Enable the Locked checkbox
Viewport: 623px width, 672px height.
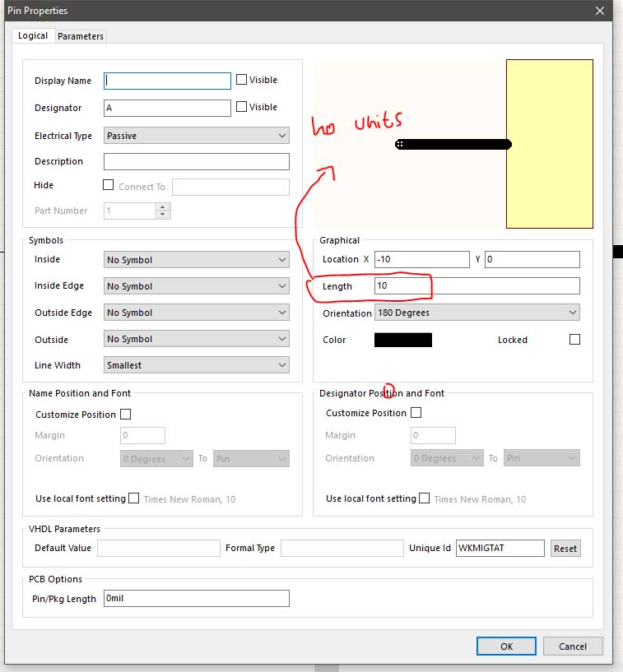click(x=574, y=340)
